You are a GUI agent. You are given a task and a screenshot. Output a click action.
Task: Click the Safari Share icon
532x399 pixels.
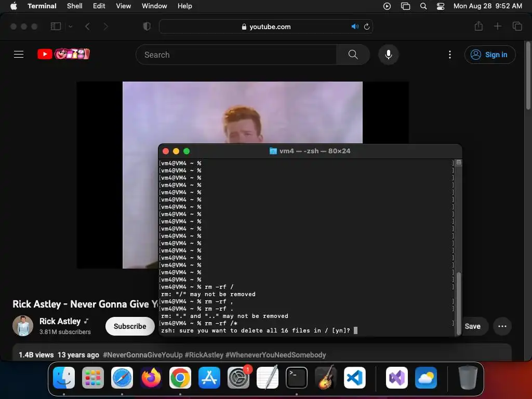point(478,26)
